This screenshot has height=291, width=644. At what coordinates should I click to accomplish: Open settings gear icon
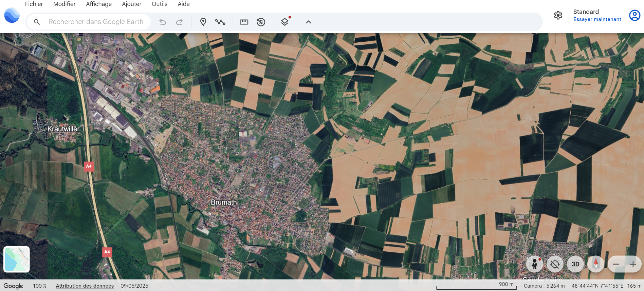pyautogui.click(x=558, y=15)
